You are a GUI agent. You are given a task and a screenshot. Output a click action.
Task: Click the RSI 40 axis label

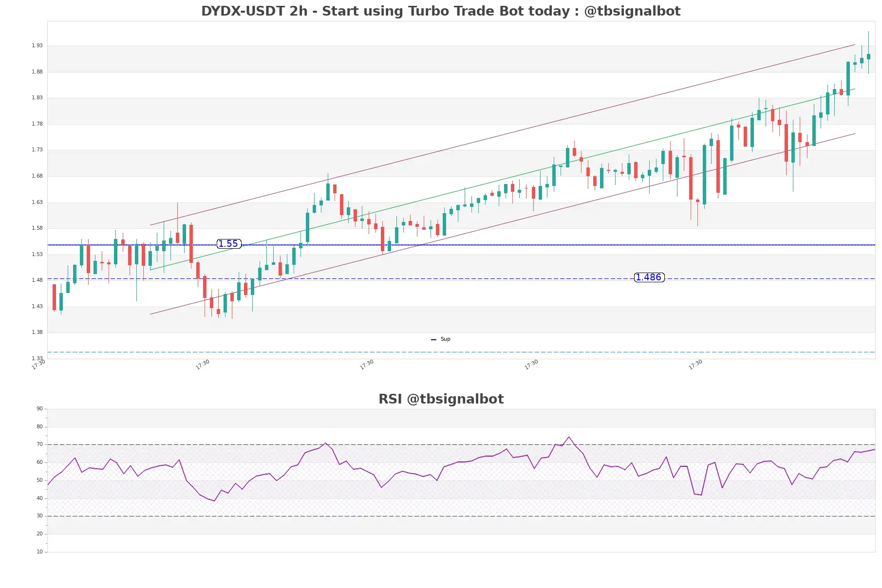coord(39,498)
